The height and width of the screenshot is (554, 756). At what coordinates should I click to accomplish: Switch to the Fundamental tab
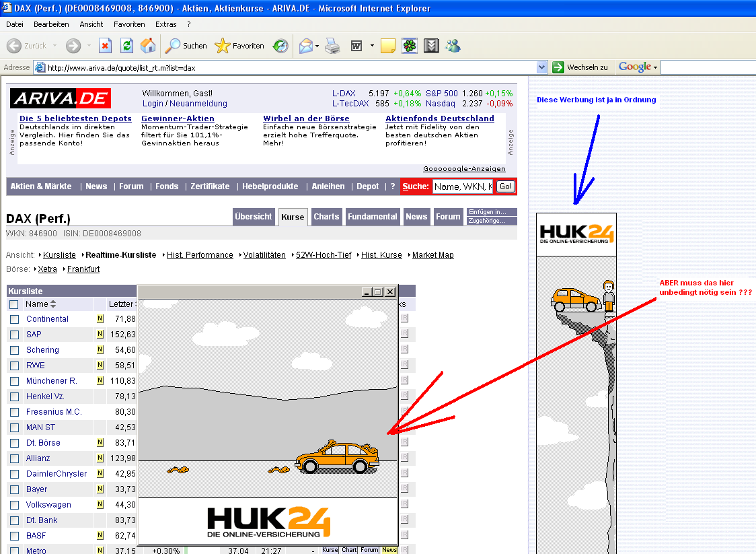click(x=372, y=217)
